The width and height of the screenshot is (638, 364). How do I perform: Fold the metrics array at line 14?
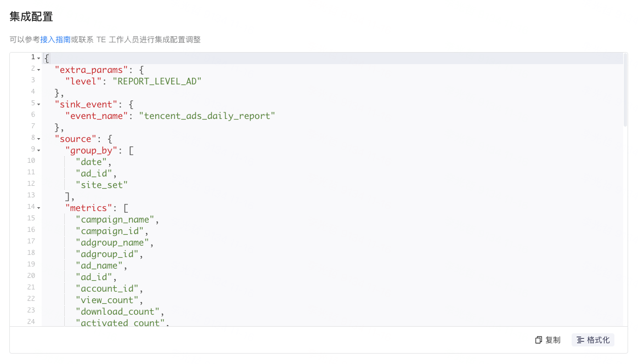coord(38,208)
